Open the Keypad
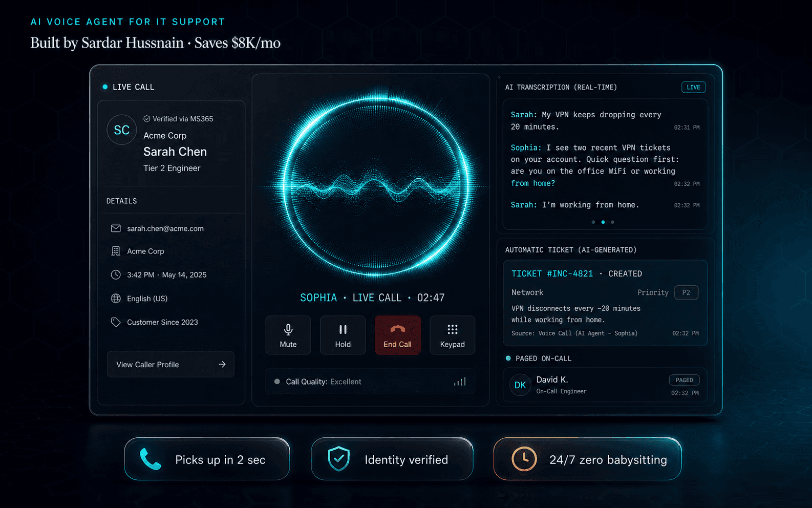Image resolution: width=812 pixels, height=508 pixels. [453, 335]
